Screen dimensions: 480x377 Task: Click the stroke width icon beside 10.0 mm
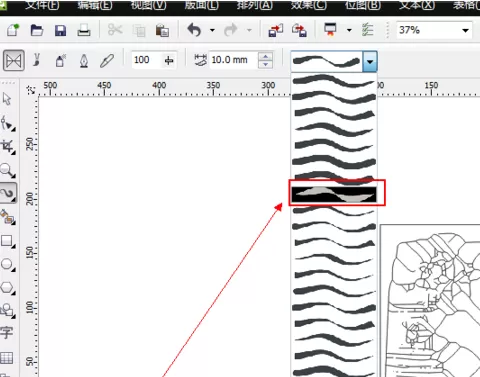200,60
